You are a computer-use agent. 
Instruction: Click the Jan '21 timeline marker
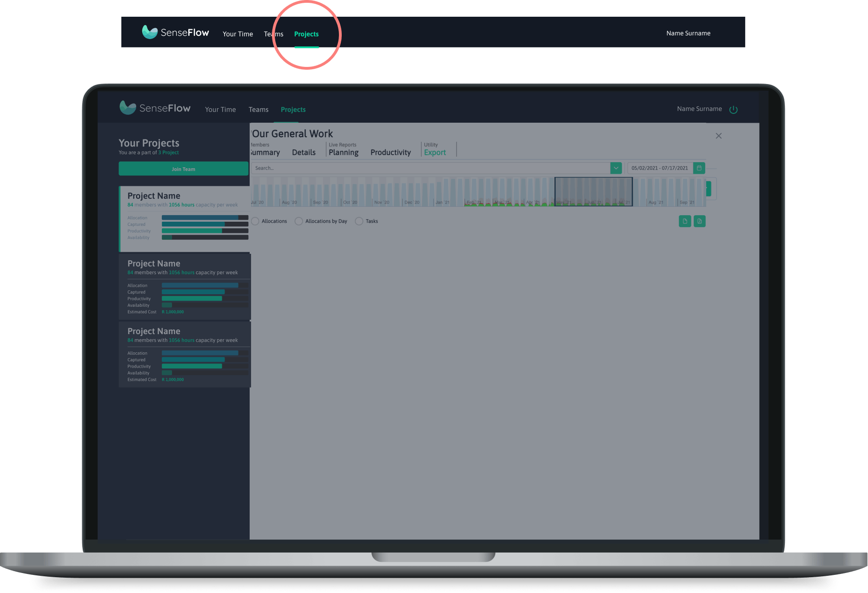[443, 202]
